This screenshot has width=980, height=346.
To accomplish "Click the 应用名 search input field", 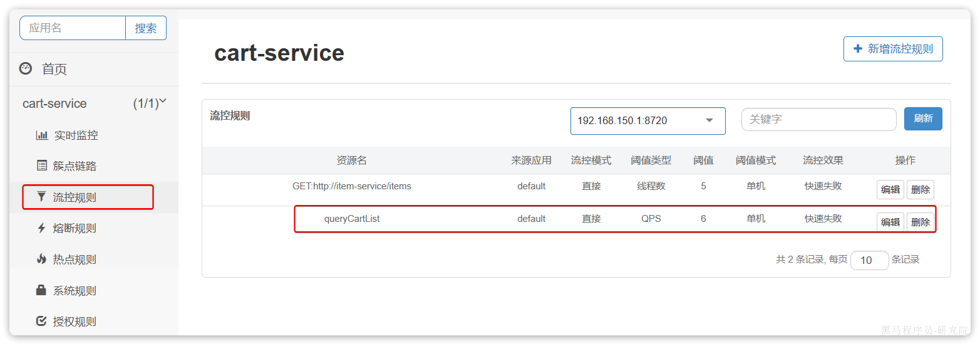I will [73, 28].
